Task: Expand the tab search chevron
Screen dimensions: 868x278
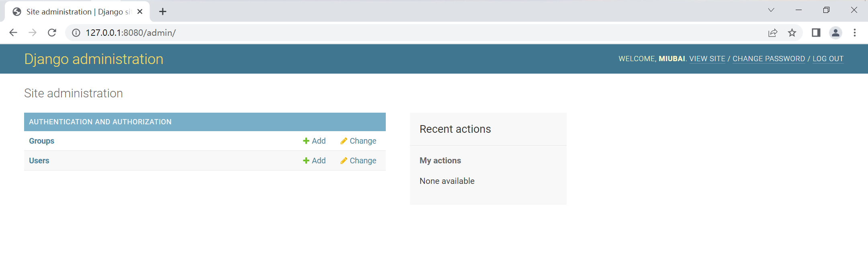Action: [x=771, y=10]
